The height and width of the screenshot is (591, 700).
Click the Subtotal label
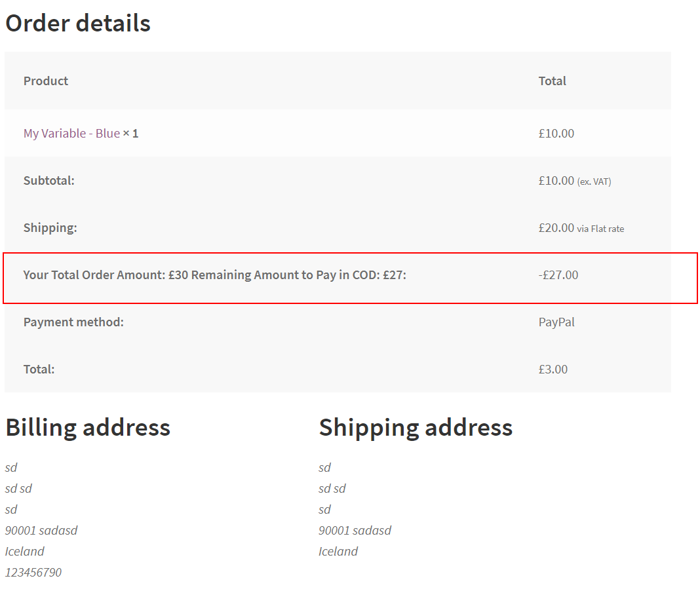pos(49,181)
